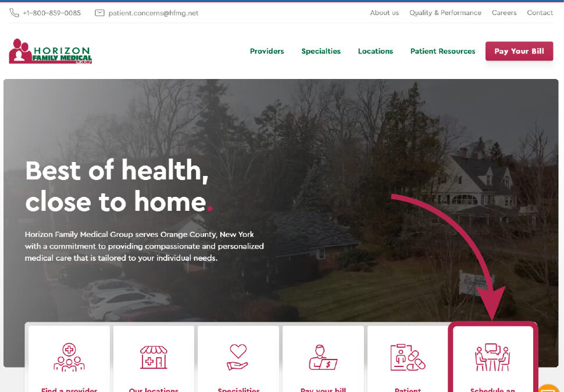
Task: Select the Patient resources pills icon
Action: coord(408,357)
